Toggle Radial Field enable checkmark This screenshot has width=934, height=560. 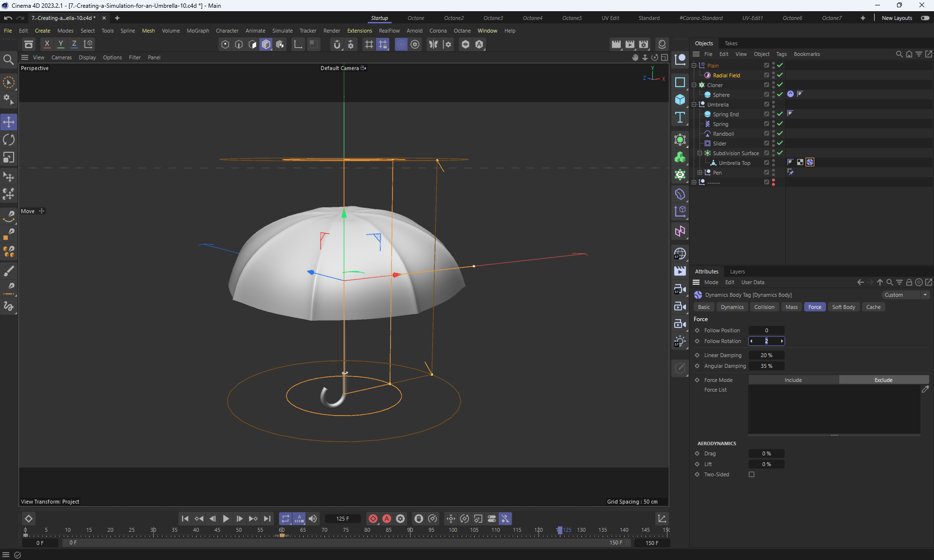point(780,75)
